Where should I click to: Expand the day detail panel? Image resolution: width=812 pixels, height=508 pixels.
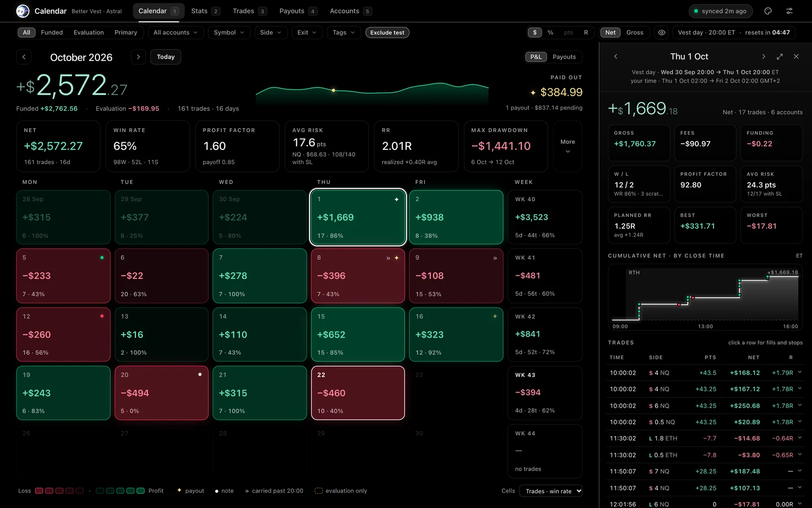click(780, 56)
